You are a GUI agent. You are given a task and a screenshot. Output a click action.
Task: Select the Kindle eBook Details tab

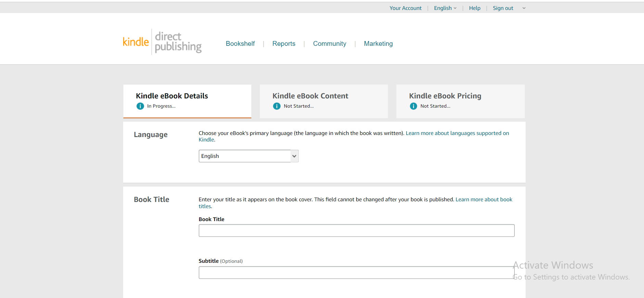tap(187, 101)
